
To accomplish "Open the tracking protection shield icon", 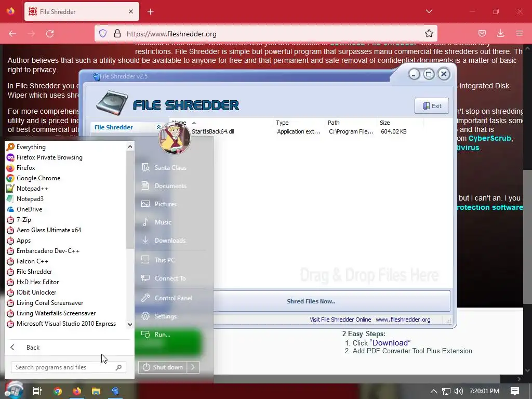I will (103, 34).
